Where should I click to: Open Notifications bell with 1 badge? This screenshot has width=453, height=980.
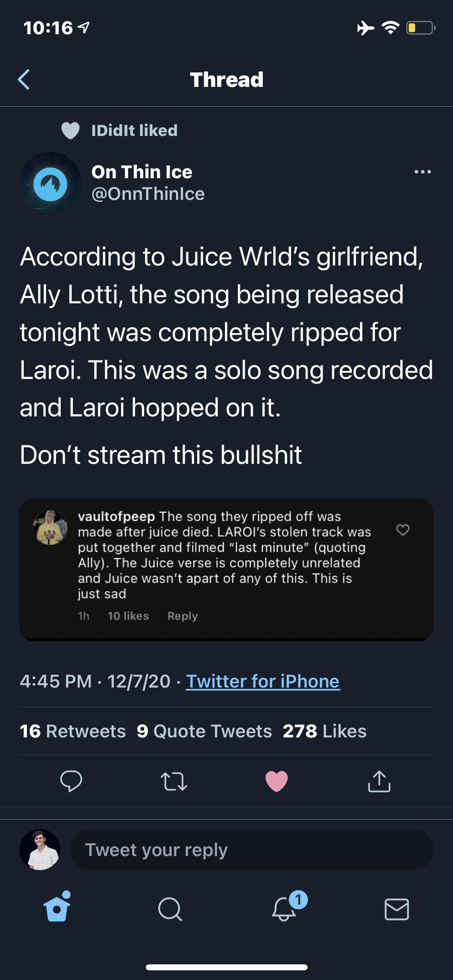287,907
